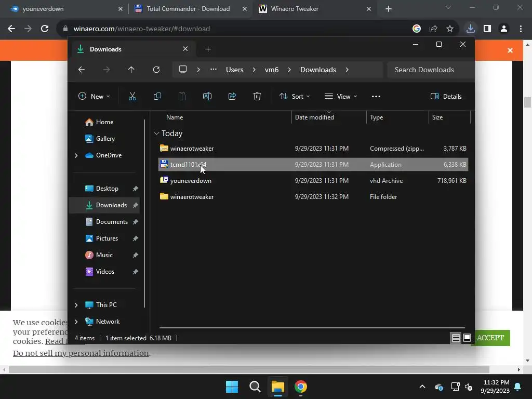This screenshot has height=399, width=532.
Task: Open Chrome three-dot menu
Action: point(521,29)
